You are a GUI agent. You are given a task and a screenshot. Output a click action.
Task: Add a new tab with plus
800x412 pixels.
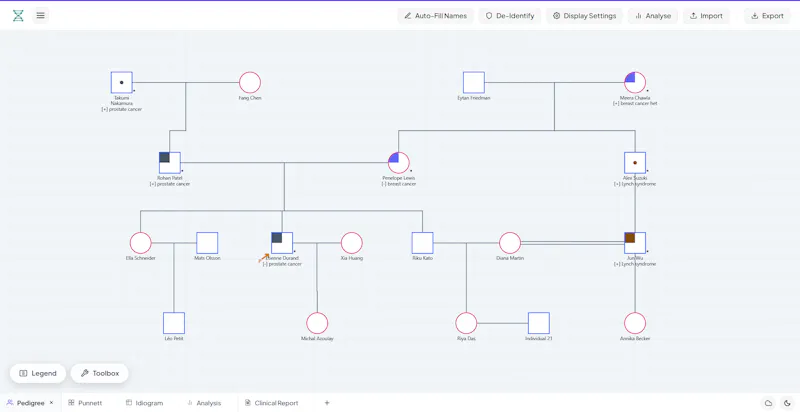click(327, 403)
